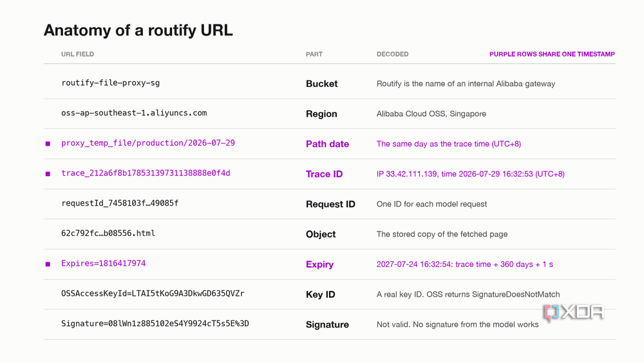The height and width of the screenshot is (363, 644).
Task: Select 'One ID for each model request'
Action: click(x=431, y=204)
